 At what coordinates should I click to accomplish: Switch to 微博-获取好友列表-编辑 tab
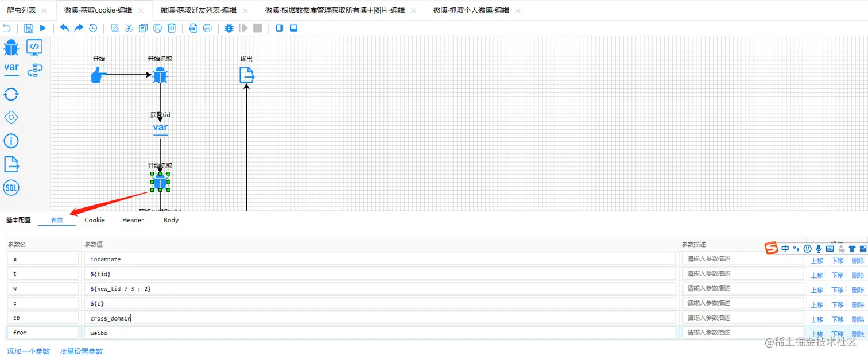point(198,10)
